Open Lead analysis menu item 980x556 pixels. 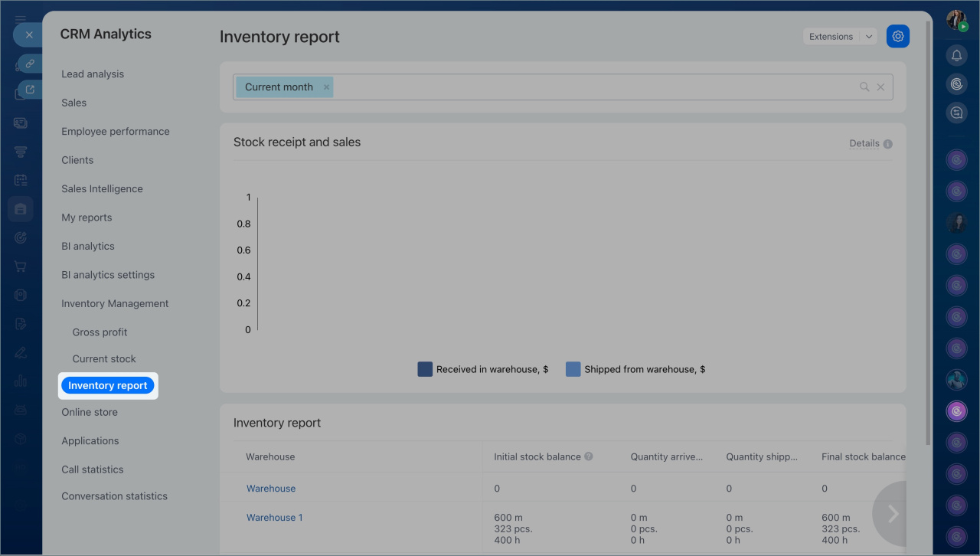(93, 74)
